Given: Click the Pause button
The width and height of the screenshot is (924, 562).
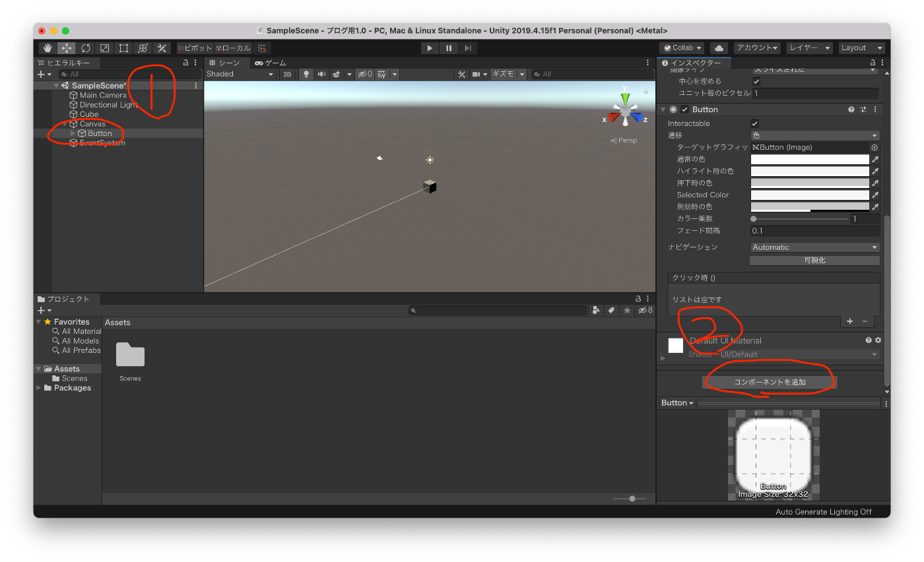Looking at the screenshot, I should [x=449, y=48].
